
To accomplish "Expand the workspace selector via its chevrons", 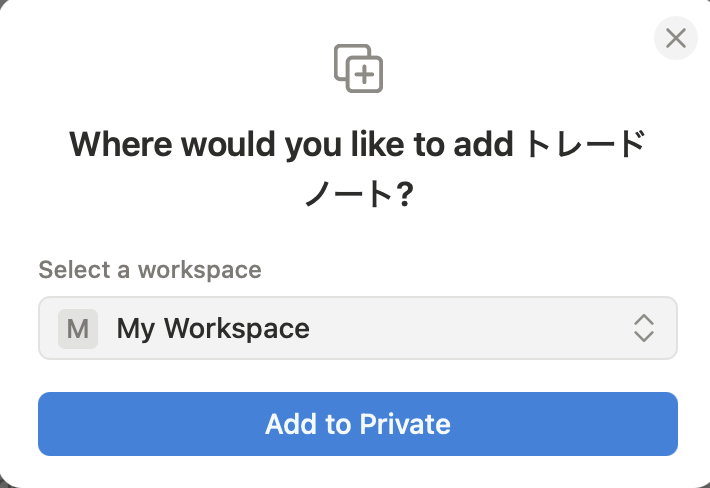I will (x=643, y=328).
